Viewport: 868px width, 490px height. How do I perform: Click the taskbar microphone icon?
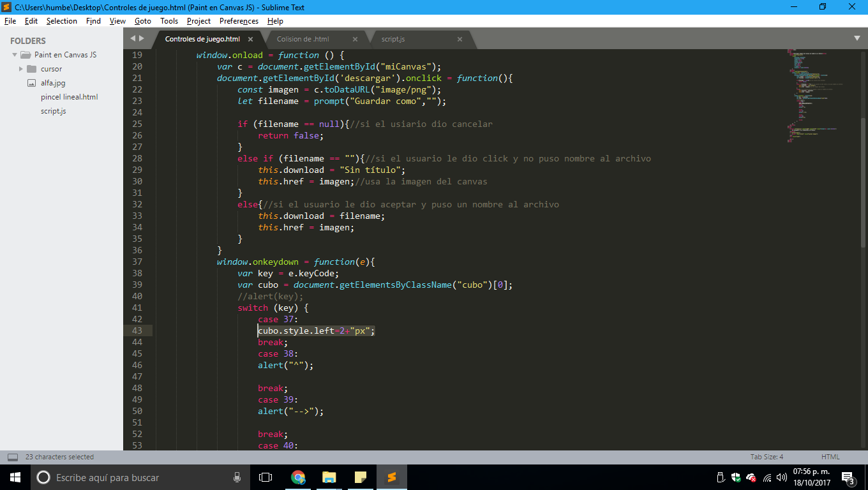[237, 477]
